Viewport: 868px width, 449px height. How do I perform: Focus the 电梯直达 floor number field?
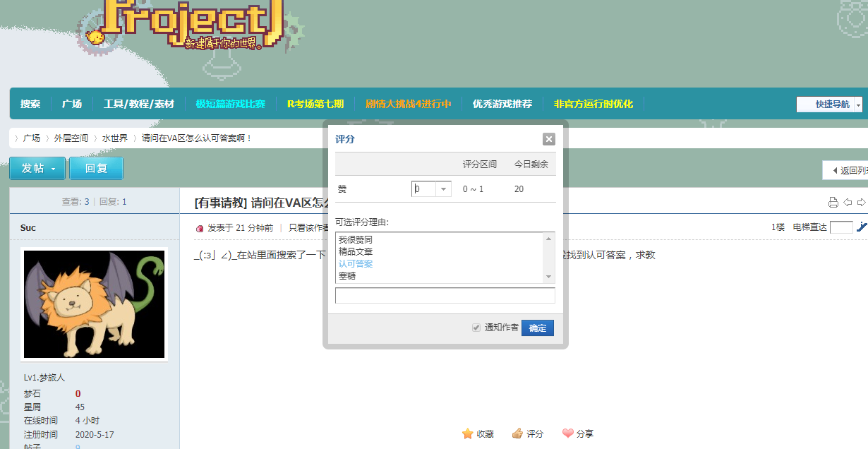point(841,227)
